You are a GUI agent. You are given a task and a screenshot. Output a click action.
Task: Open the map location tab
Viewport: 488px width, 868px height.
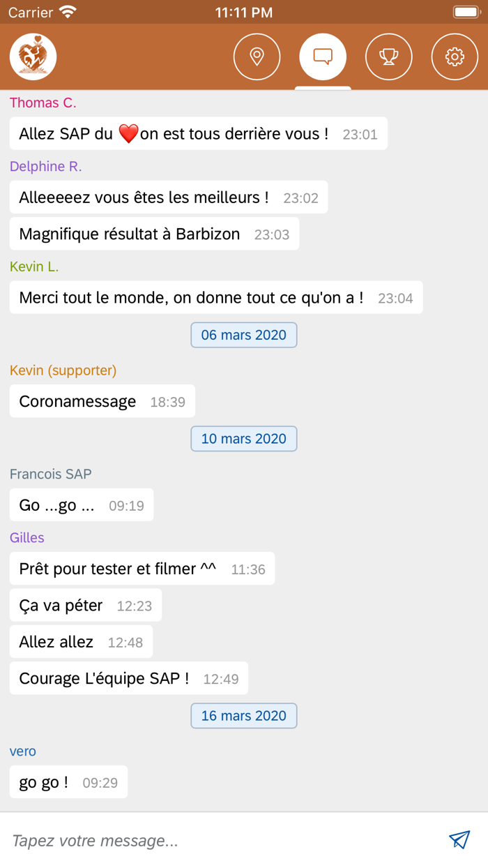click(257, 57)
